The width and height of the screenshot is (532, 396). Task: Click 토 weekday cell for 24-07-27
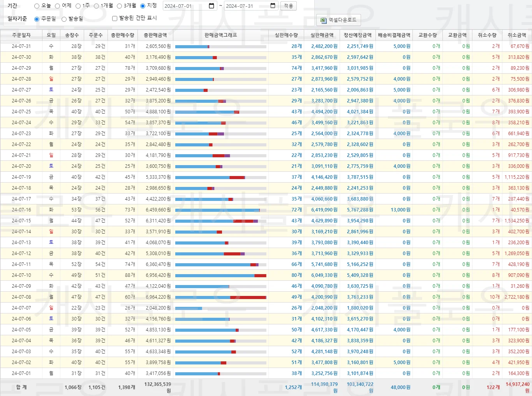[51, 90]
